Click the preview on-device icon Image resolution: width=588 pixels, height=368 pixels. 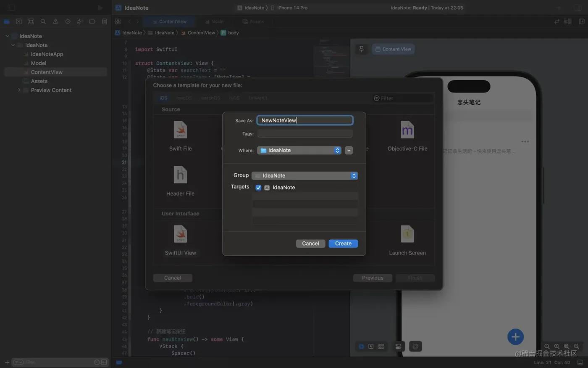pos(415,347)
